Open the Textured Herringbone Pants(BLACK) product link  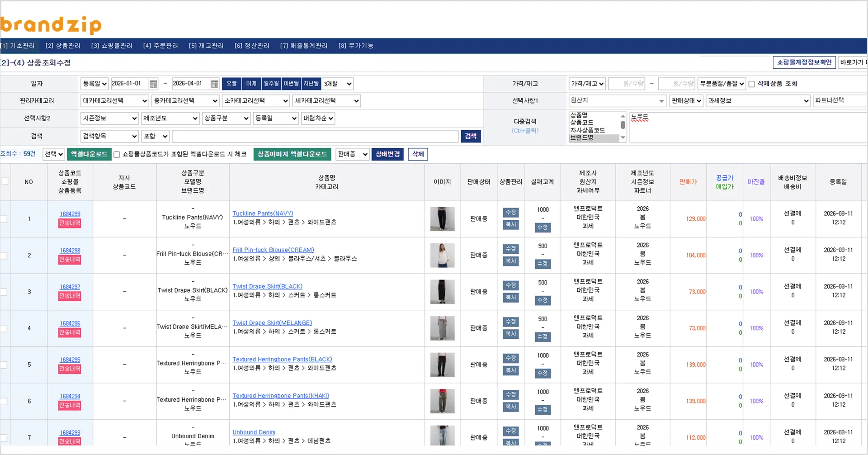coord(282,360)
